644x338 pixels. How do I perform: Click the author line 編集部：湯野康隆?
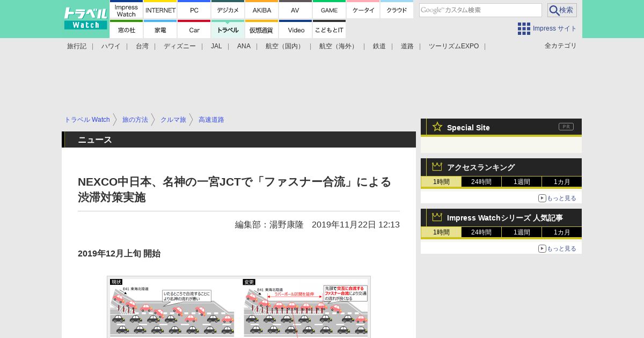point(269,225)
